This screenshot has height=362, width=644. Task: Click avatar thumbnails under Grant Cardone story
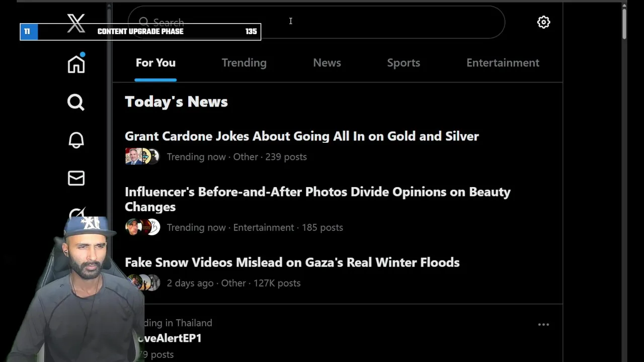142,157
